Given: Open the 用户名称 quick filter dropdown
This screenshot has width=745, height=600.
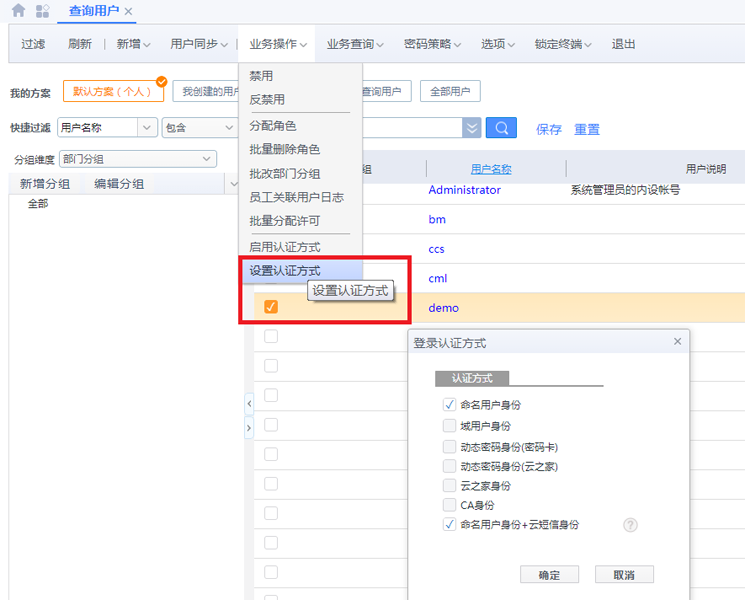Looking at the screenshot, I should point(147,128).
